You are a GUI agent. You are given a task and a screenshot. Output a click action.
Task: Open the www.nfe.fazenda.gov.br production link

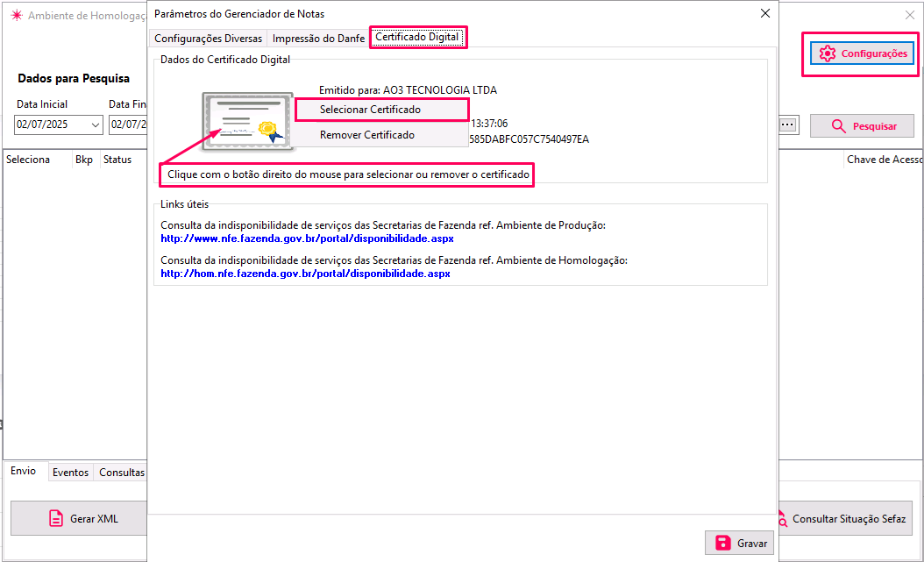coord(307,238)
